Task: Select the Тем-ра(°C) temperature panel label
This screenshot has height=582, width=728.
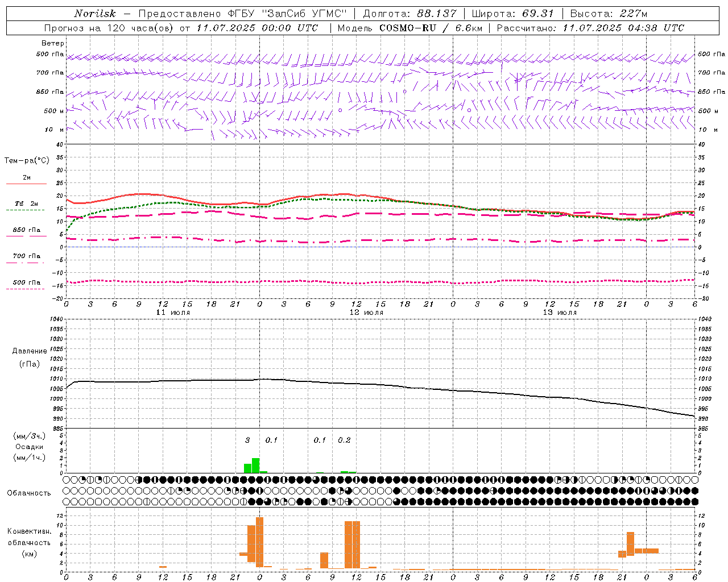Action: pyautogui.click(x=27, y=161)
